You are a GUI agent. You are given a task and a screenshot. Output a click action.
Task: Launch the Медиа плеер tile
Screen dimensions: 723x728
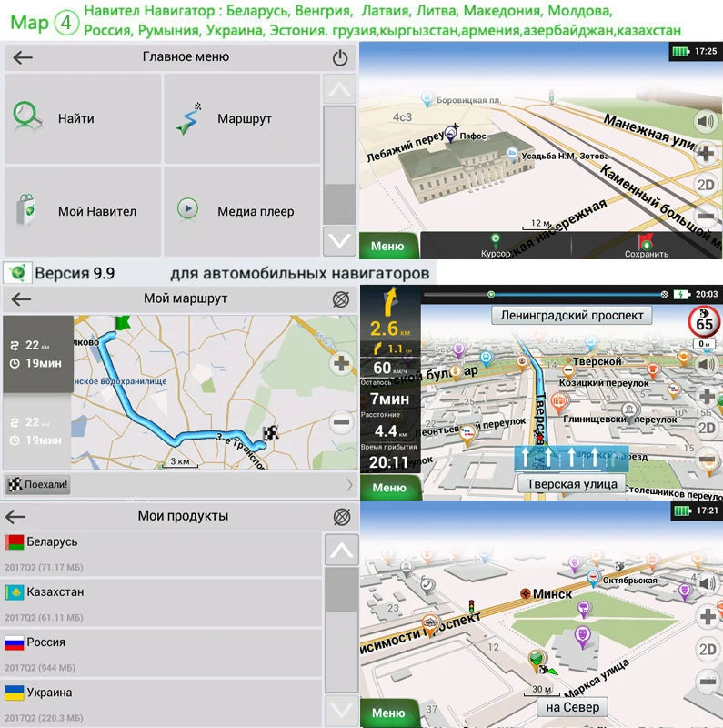pyautogui.click(x=242, y=211)
